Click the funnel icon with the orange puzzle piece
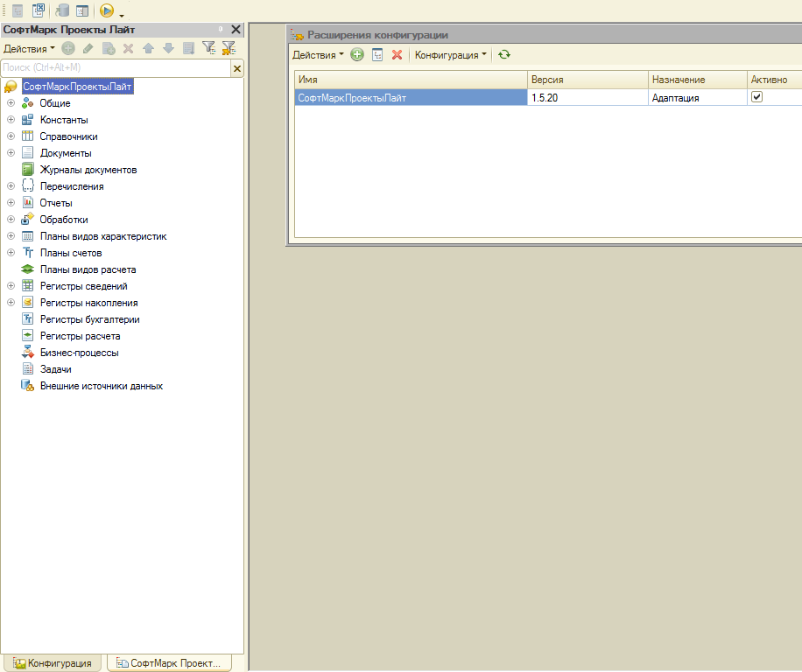The image size is (802, 672). pos(229,48)
